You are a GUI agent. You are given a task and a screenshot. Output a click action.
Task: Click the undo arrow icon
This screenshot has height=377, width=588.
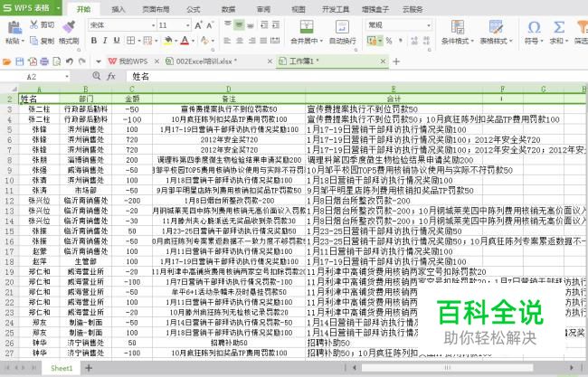[x=70, y=61]
